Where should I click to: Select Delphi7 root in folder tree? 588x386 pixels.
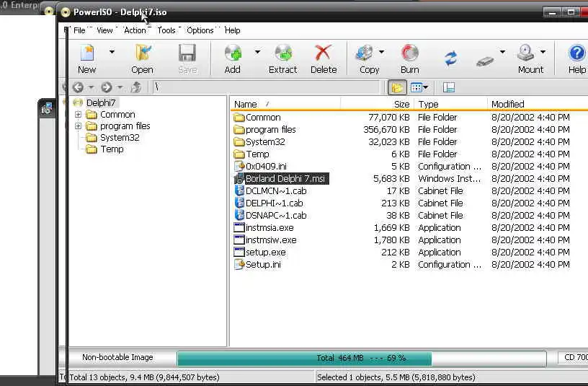point(101,103)
